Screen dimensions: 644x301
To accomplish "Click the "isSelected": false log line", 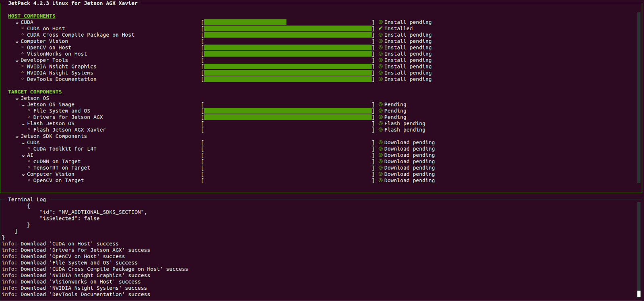I will [70, 218].
